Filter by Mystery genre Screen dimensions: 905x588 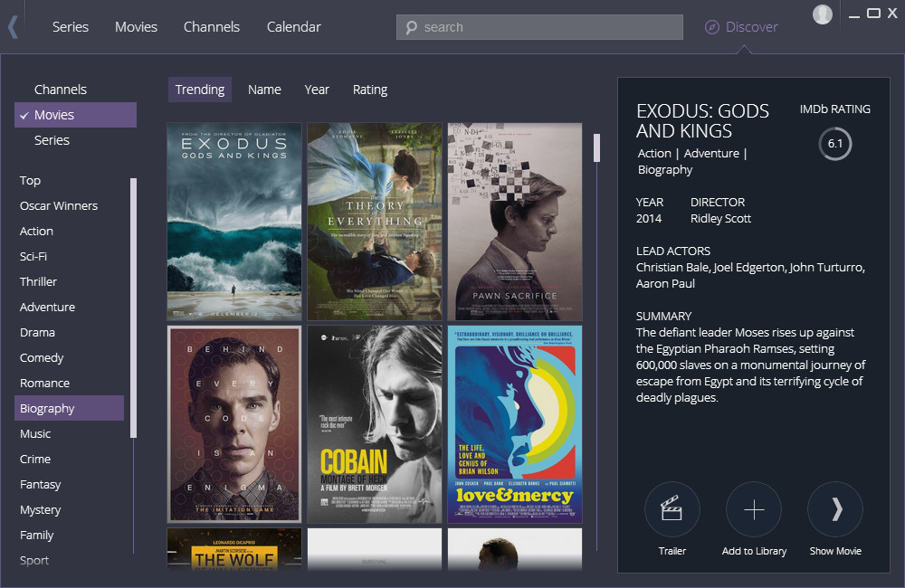[x=41, y=510]
